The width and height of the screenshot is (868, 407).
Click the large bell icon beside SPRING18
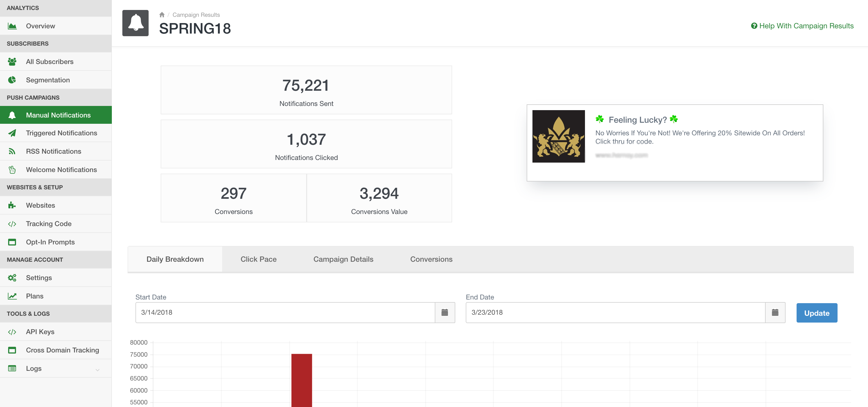(135, 23)
